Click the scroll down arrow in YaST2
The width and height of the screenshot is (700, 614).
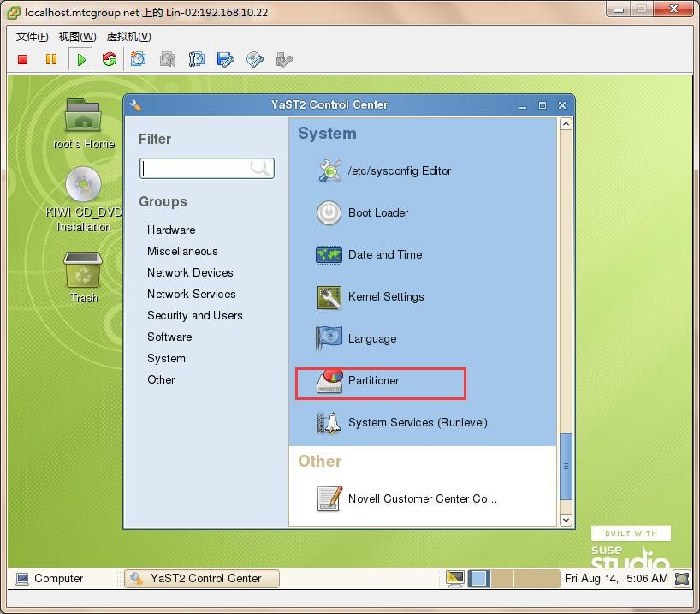[566, 520]
